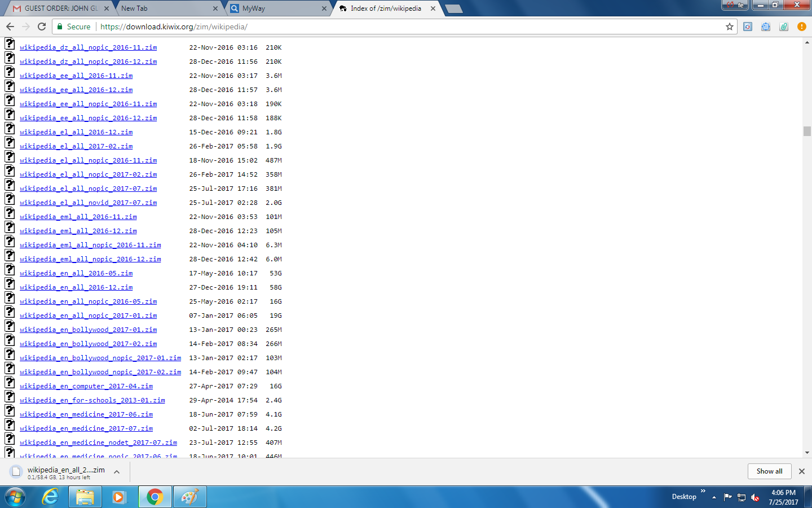Close the downloads bar
Screen dimensions: 812x508
click(x=802, y=471)
